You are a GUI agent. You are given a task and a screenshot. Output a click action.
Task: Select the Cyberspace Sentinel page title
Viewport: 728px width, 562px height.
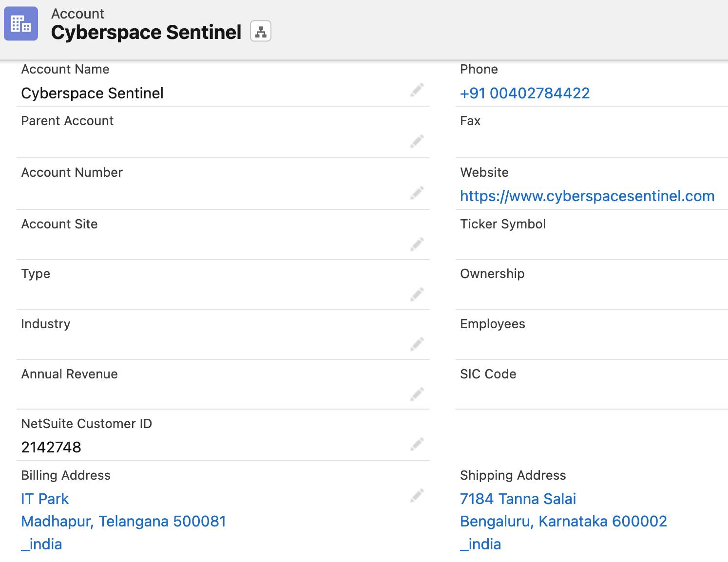146,32
